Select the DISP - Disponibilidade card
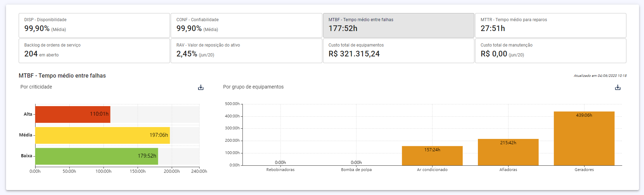This screenshot has height=195, width=644. click(x=94, y=25)
